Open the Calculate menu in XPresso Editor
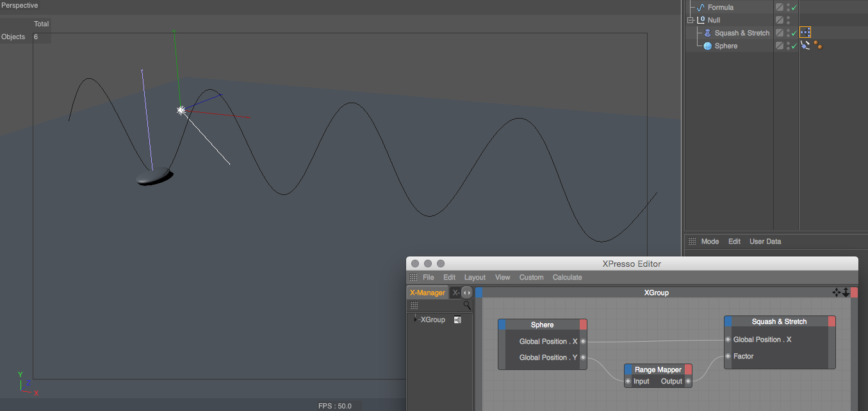This screenshot has height=411, width=868. pos(567,277)
